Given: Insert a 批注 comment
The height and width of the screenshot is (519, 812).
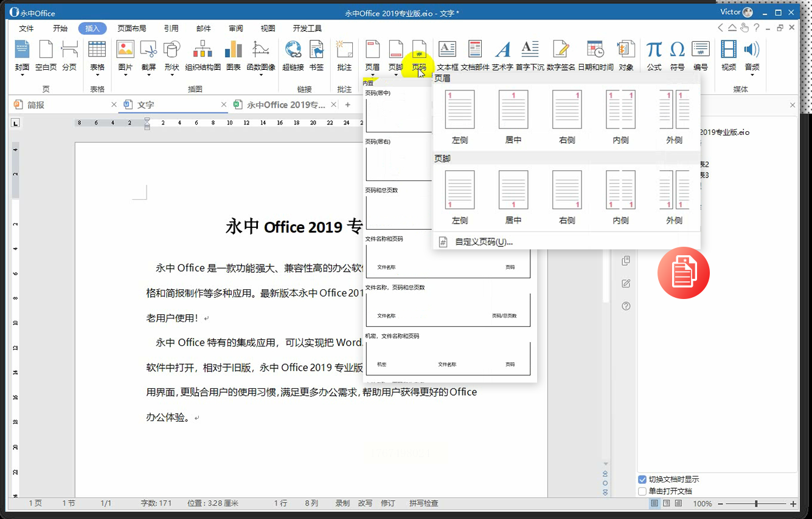Looking at the screenshot, I should 344,50.
